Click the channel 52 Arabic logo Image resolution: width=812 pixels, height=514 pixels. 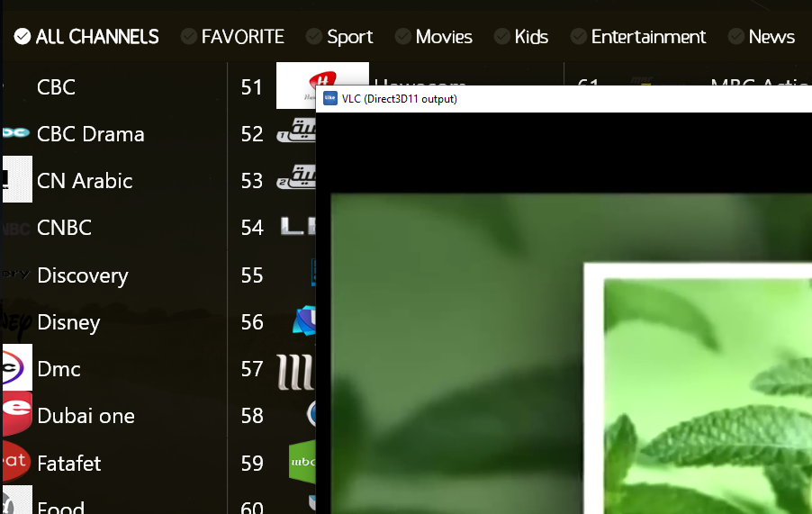click(x=296, y=131)
